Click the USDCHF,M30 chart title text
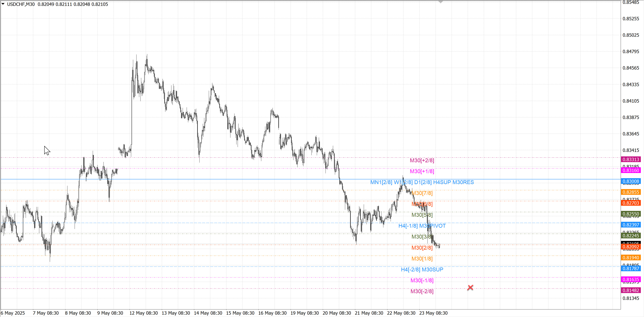This screenshot has height=317, width=644. [21, 4]
